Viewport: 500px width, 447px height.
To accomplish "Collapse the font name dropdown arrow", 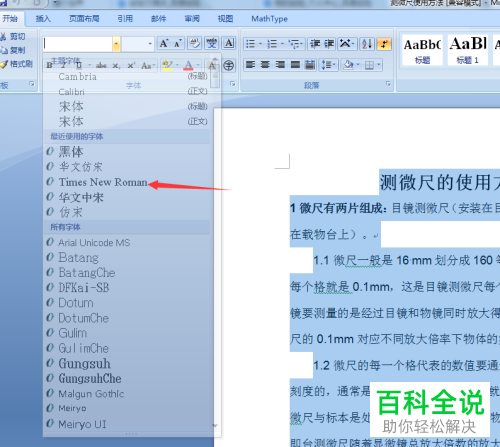I will [x=116, y=44].
